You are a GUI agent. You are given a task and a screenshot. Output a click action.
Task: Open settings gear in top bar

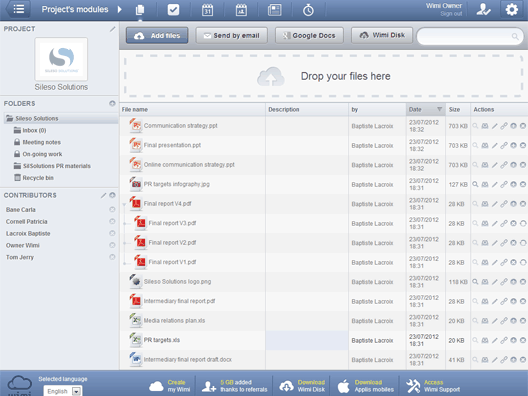click(x=512, y=9)
